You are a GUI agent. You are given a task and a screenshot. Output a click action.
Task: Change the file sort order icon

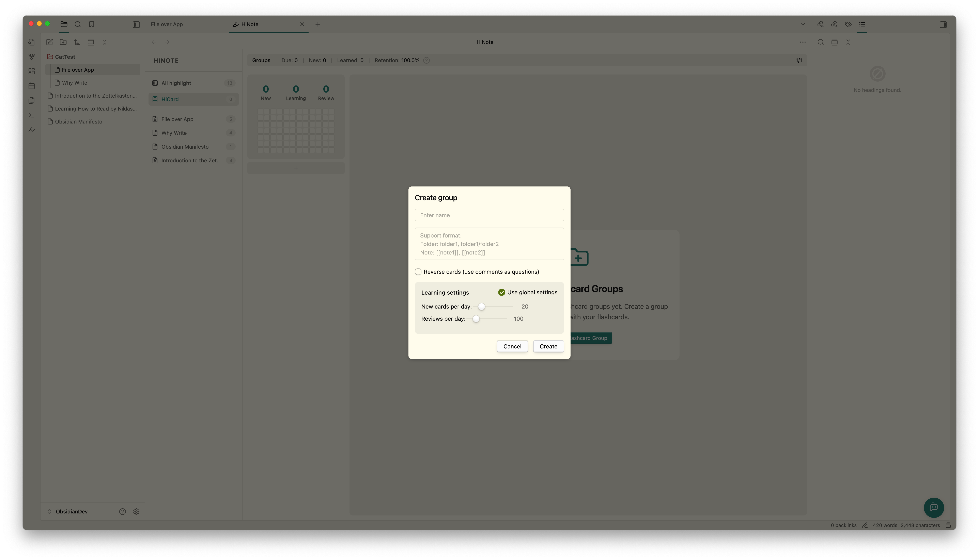click(77, 42)
